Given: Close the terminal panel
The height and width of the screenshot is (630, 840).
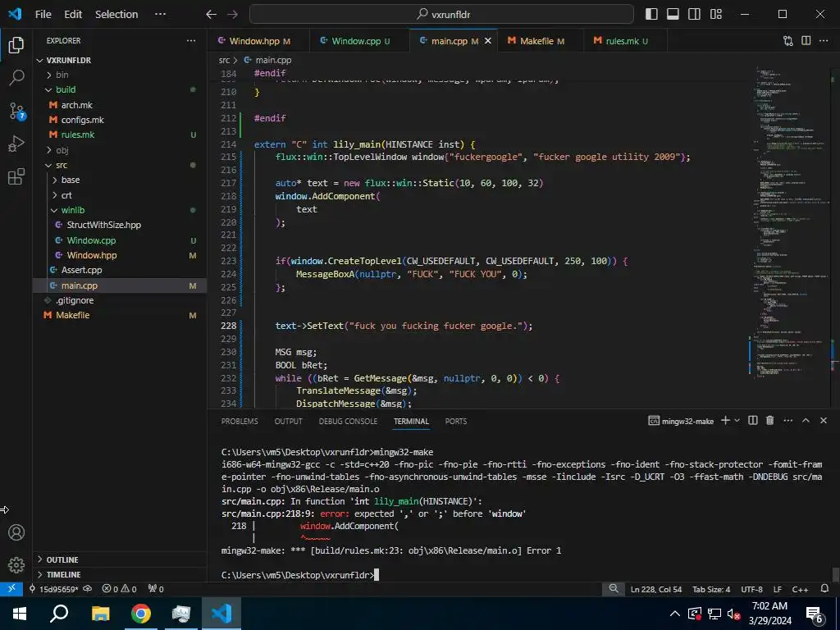Looking at the screenshot, I should pyautogui.click(x=824, y=421).
